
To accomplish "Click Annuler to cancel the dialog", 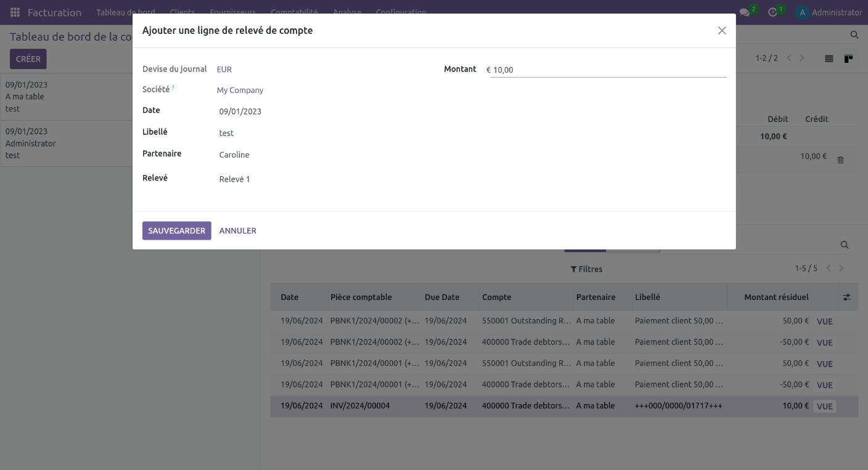I will (238, 230).
